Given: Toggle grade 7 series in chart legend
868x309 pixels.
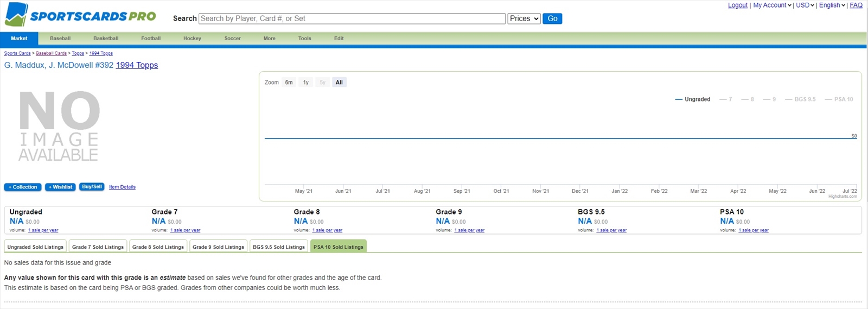Looking at the screenshot, I should click(726, 99).
